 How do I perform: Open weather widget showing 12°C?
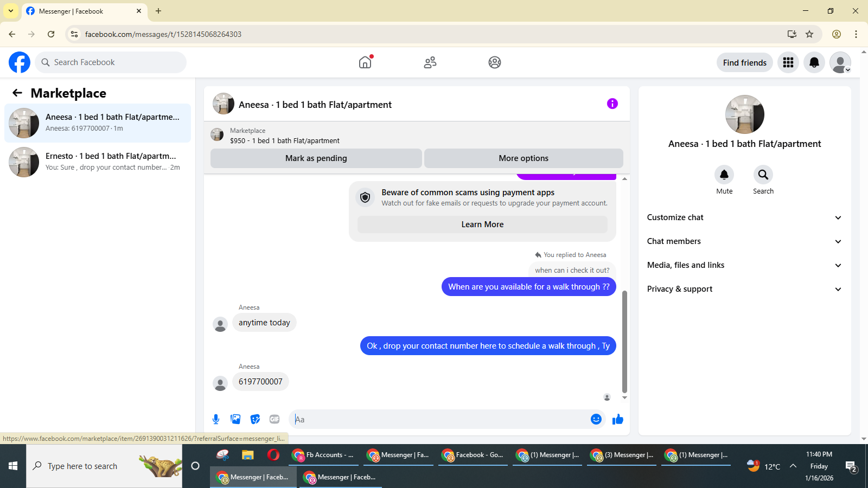pos(764,466)
